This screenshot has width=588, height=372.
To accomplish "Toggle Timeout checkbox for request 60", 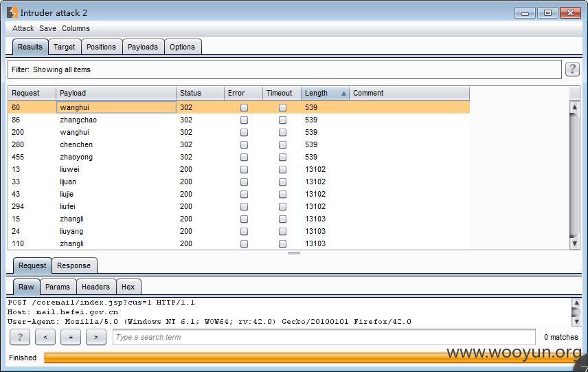I will pos(283,108).
